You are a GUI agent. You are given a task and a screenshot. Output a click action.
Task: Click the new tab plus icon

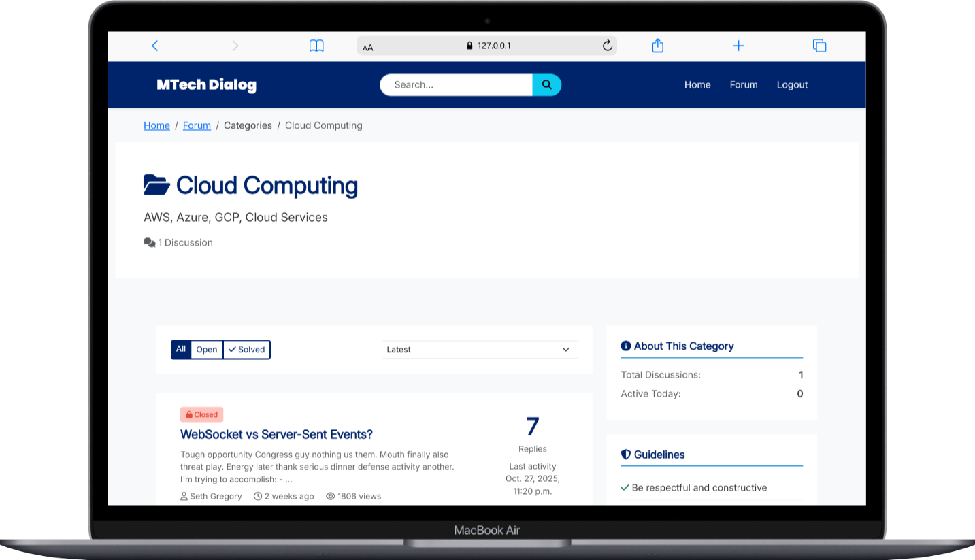[x=738, y=46]
